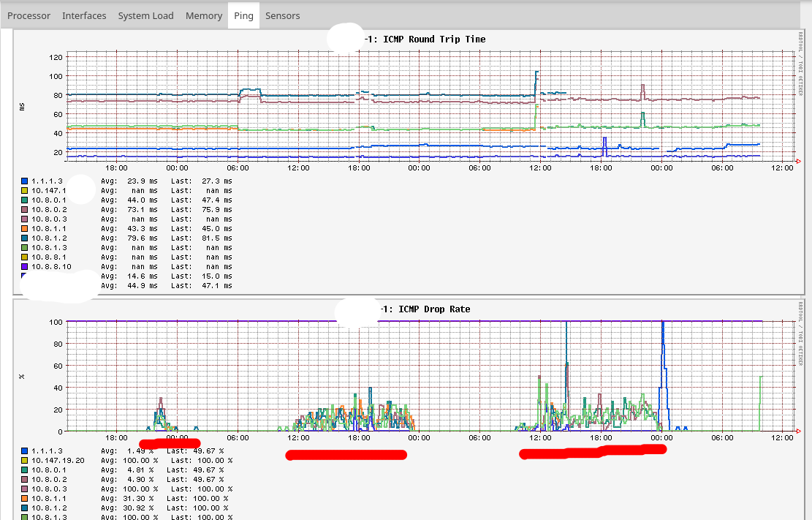Screen dimensions: 812x520
Task: Click the 10.8.0.3 label in drop-rate legend
Action: 49,489
